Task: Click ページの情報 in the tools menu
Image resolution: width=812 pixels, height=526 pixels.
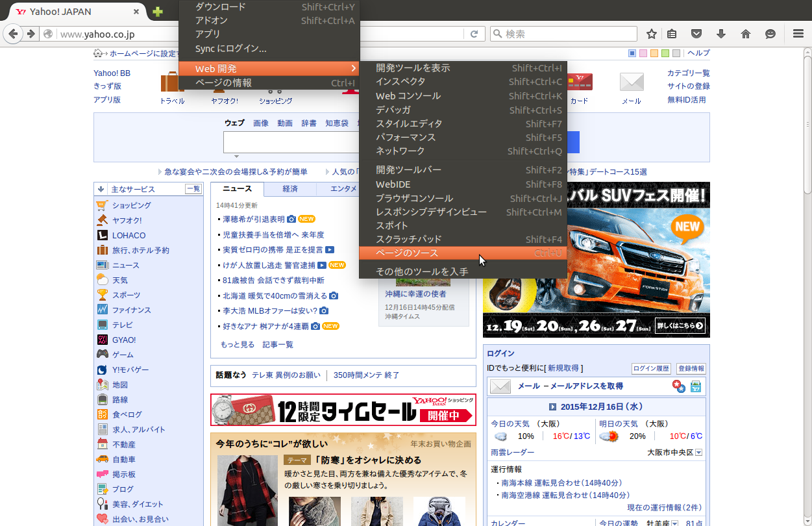Action: 269,82
